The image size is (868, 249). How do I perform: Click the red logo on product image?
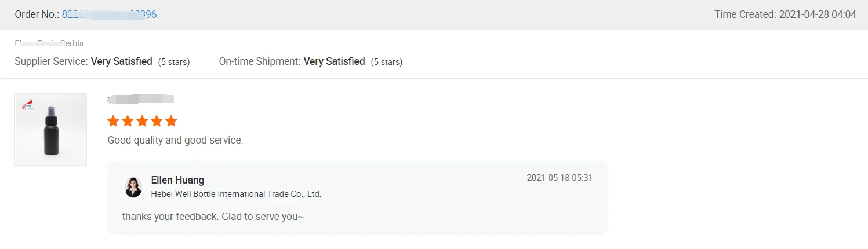27,104
